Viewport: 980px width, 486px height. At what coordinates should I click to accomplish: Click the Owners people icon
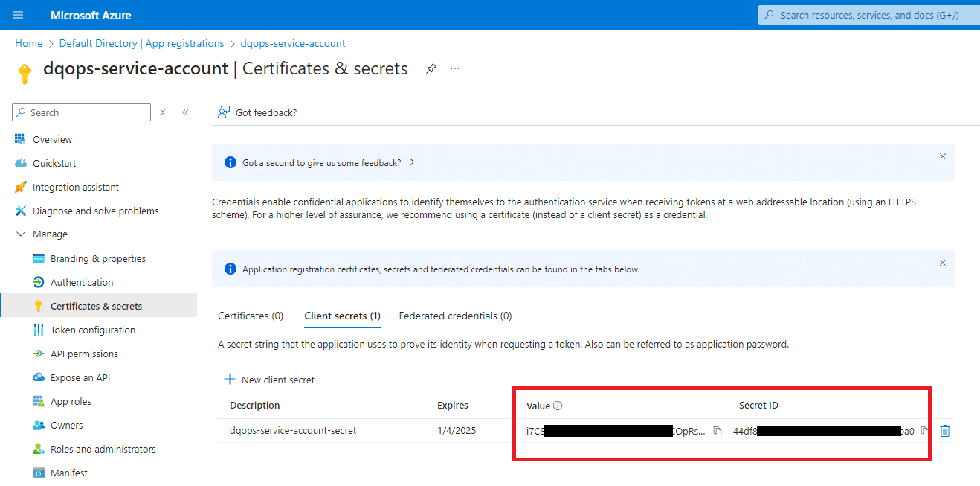point(39,425)
